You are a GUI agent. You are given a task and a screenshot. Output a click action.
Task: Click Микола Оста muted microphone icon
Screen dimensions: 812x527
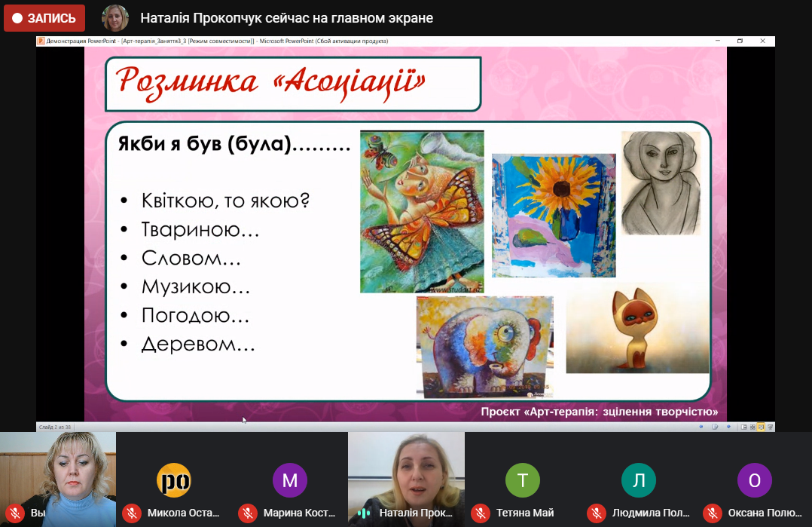pyautogui.click(x=131, y=513)
